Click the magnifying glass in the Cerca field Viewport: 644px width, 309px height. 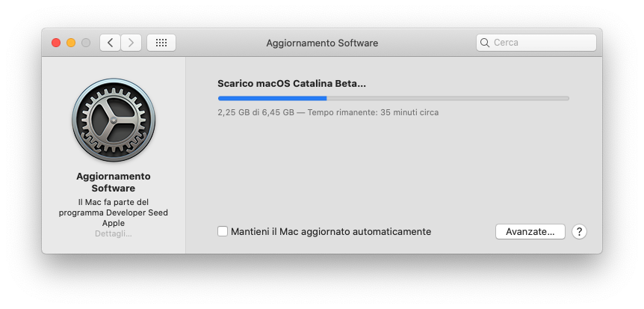[x=485, y=43]
